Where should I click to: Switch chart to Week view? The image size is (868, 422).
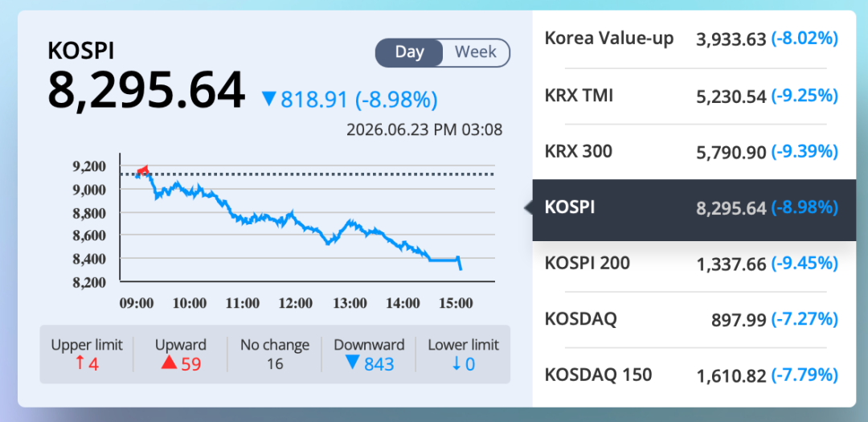coord(476,52)
